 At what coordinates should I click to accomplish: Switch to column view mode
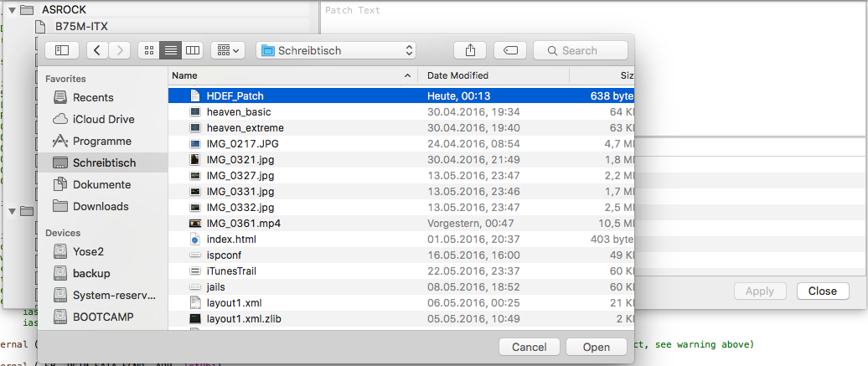pyautogui.click(x=193, y=50)
